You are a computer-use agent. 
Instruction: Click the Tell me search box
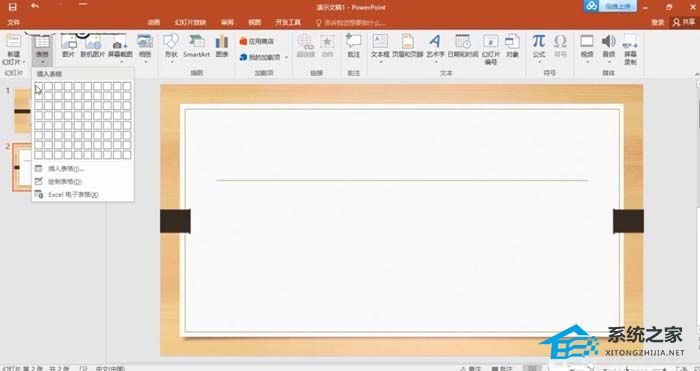point(350,23)
